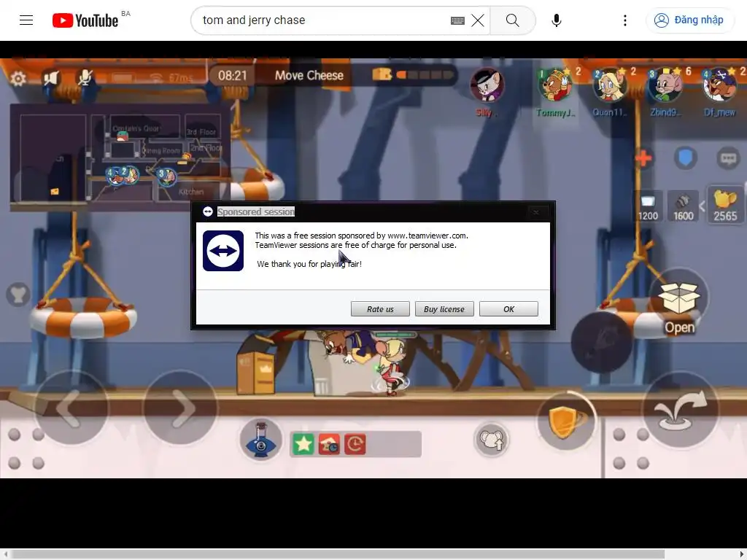
Task: Tap the dark attack skill button
Action: click(602, 343)
